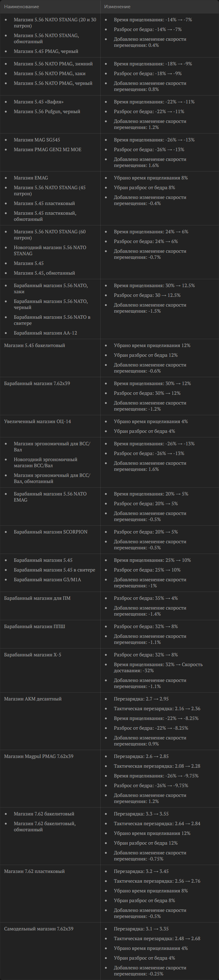The height and width of the screenshot is (980, 219).
Task: Select Магазин MAG SG545 entry
Action: pos(37,140)
